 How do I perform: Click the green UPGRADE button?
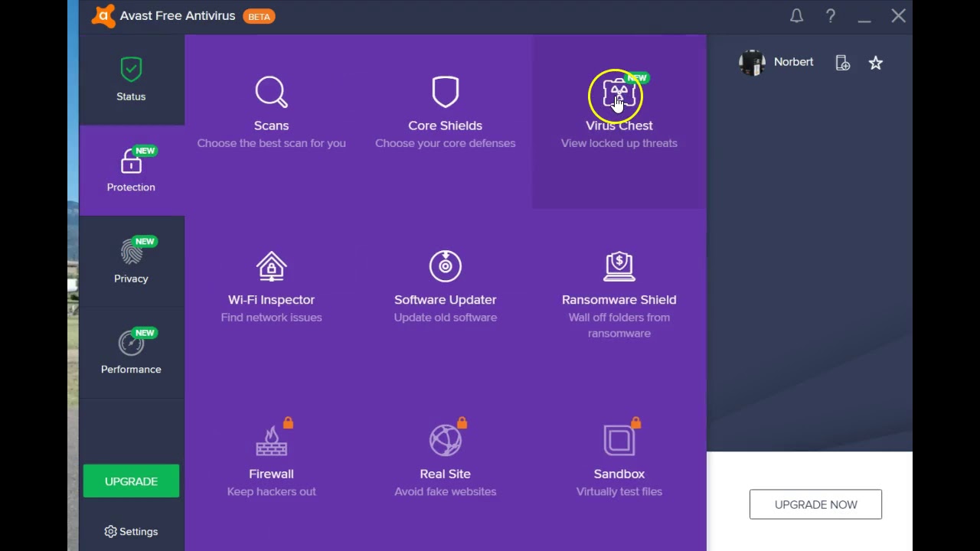[131, 481]
